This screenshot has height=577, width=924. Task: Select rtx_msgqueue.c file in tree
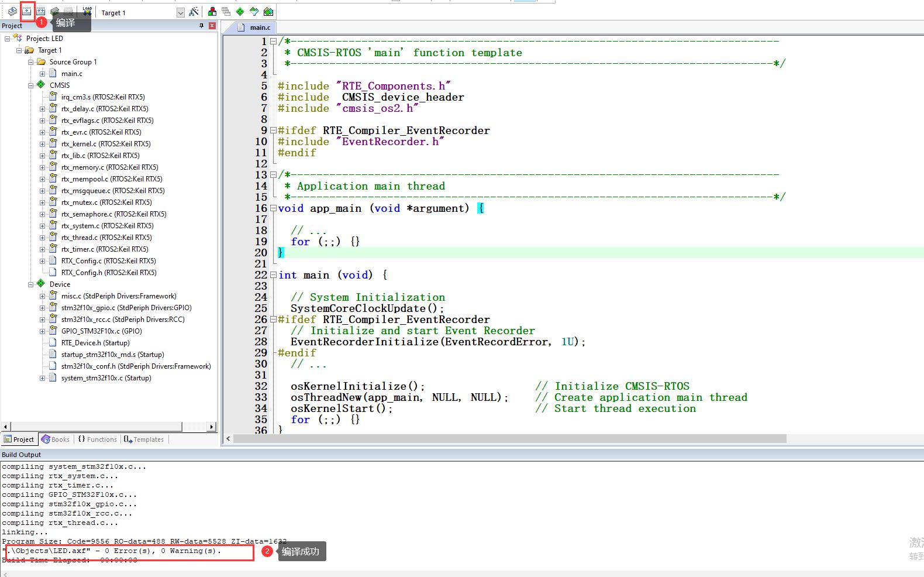[113, 191]
